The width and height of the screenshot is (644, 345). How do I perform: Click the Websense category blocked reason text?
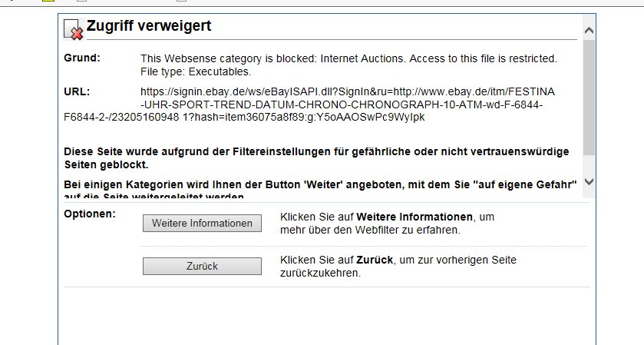pos(348,58)
